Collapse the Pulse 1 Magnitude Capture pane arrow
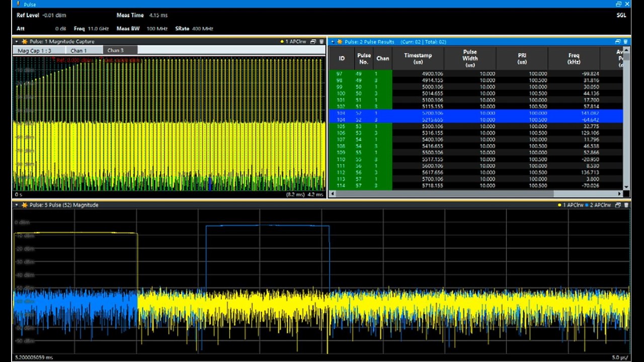The height and width of the screenshot is (362, 644). pyautogui.click(x=17, y=42)
